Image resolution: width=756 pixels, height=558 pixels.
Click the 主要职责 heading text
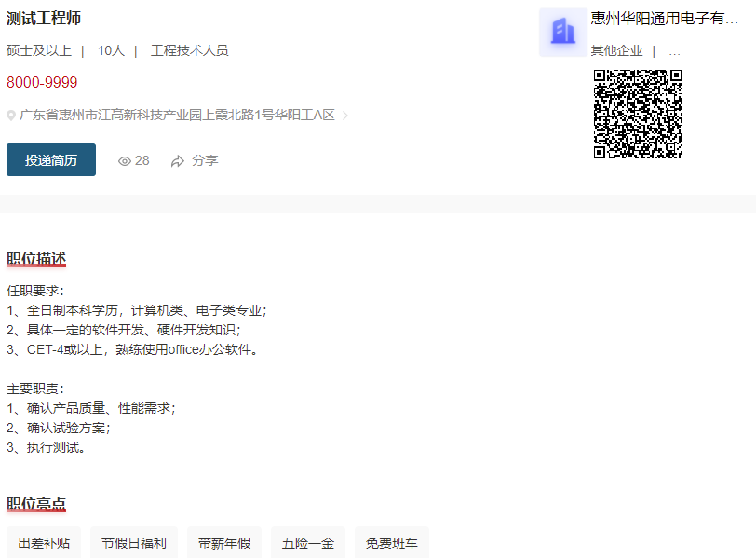click(x=35, y=388)
